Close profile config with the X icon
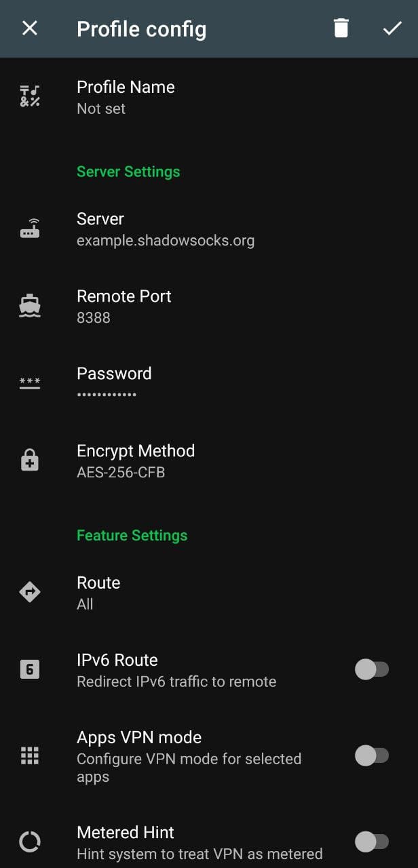 point(30,28)
